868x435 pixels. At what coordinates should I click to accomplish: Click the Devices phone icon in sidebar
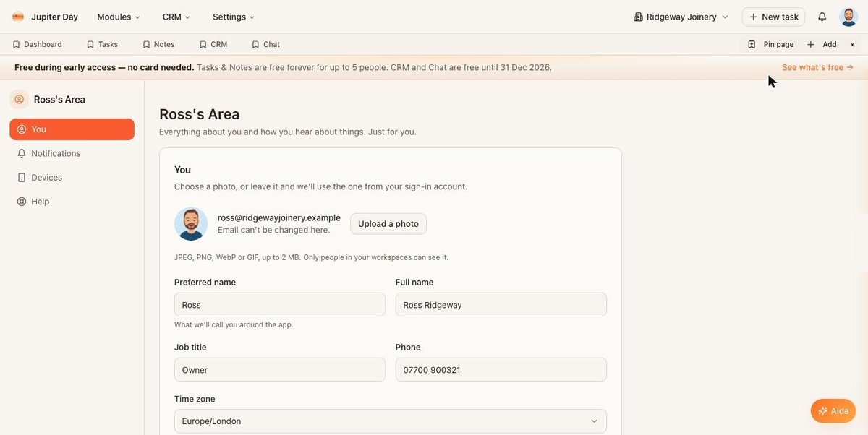click(x=22, y=178)
